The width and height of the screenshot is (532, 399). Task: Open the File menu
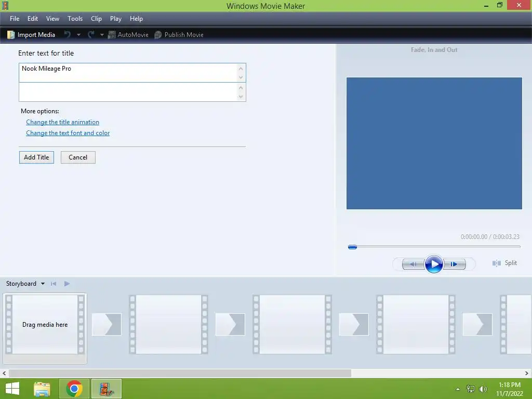pos(15,19)
